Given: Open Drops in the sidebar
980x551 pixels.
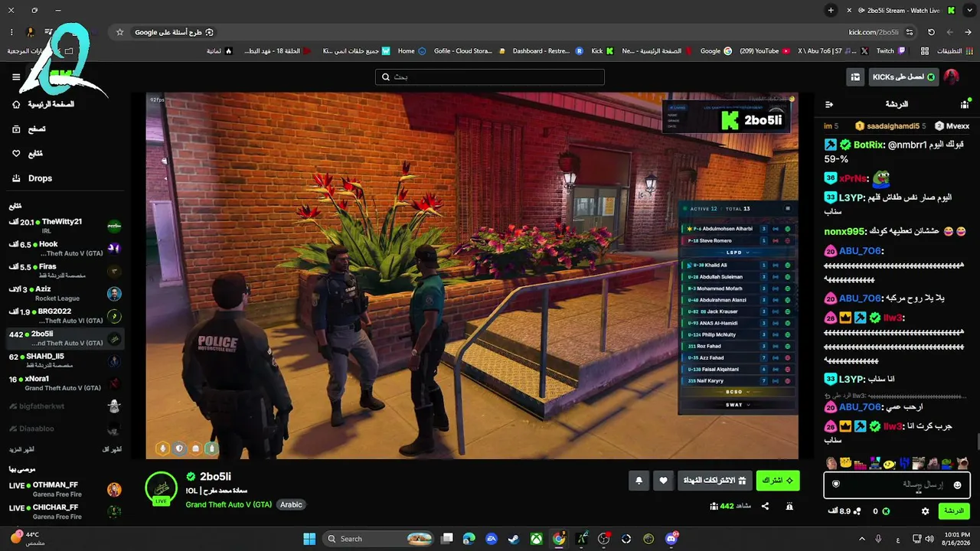Looking at the screenshot, I should click(x=32, y=178).
